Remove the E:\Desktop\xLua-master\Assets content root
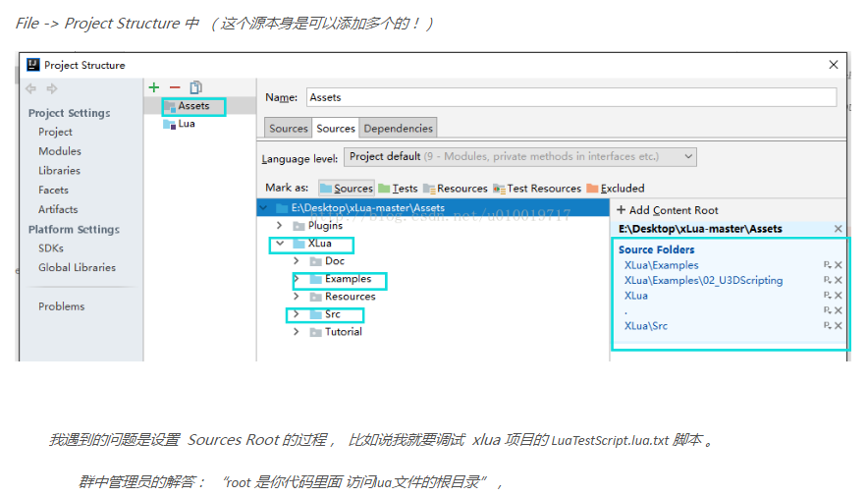This screenshot has height=497, width=868. point(839,229)
